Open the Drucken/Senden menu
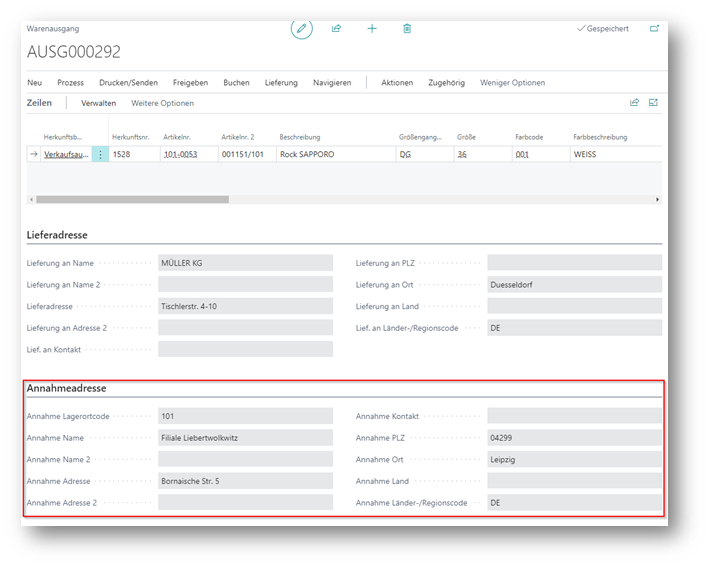 click(128, 82)
